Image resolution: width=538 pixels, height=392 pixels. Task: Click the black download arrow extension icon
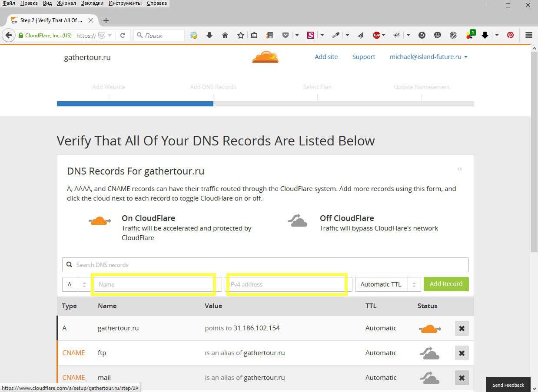tap(485, 36)
